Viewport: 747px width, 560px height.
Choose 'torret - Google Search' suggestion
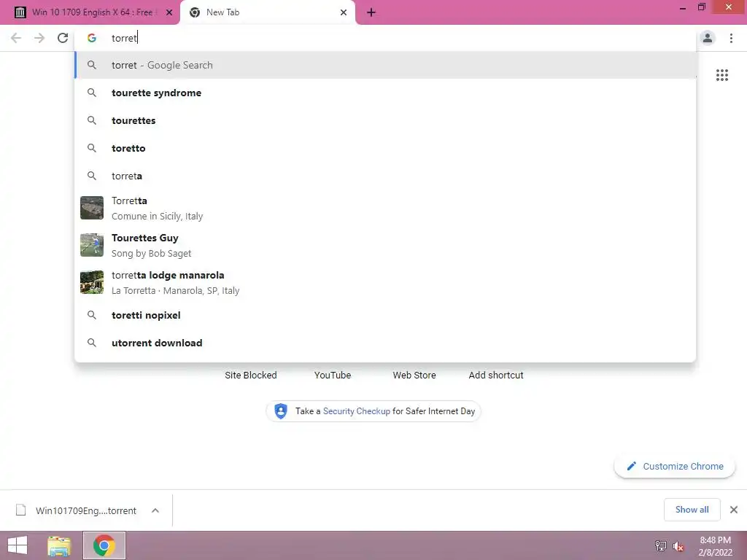click(385, 65)
